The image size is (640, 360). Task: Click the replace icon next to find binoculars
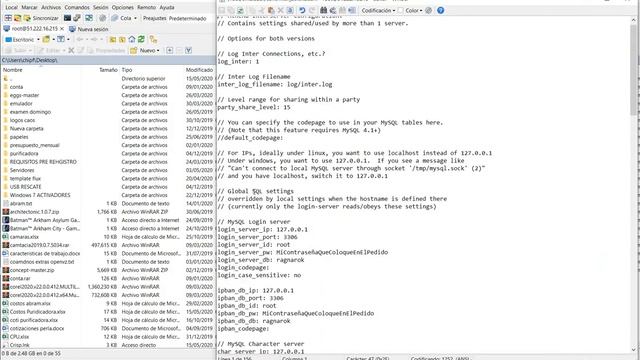pyautogui.click(x=333, y=10)
